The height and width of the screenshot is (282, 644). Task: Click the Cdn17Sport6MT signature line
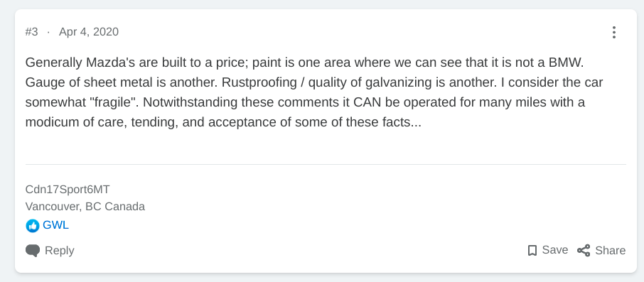tap(68, 190)
